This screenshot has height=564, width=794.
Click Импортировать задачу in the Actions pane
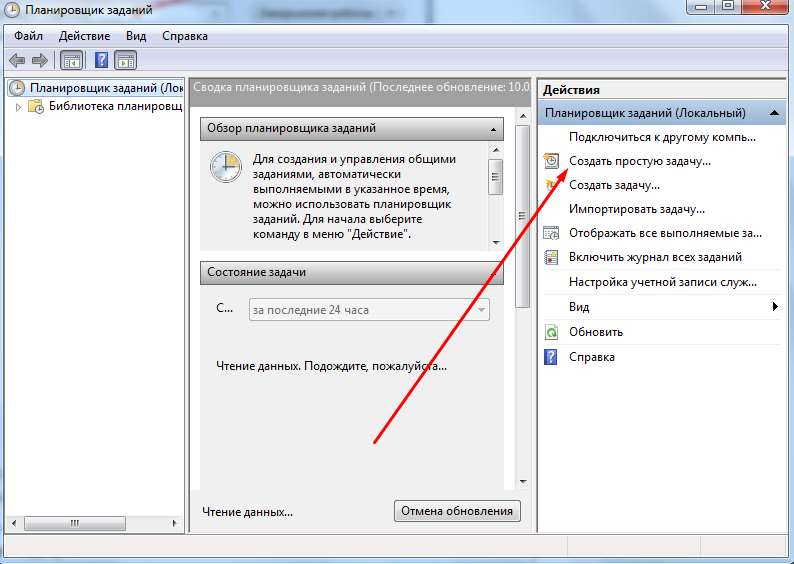[636, 209]
